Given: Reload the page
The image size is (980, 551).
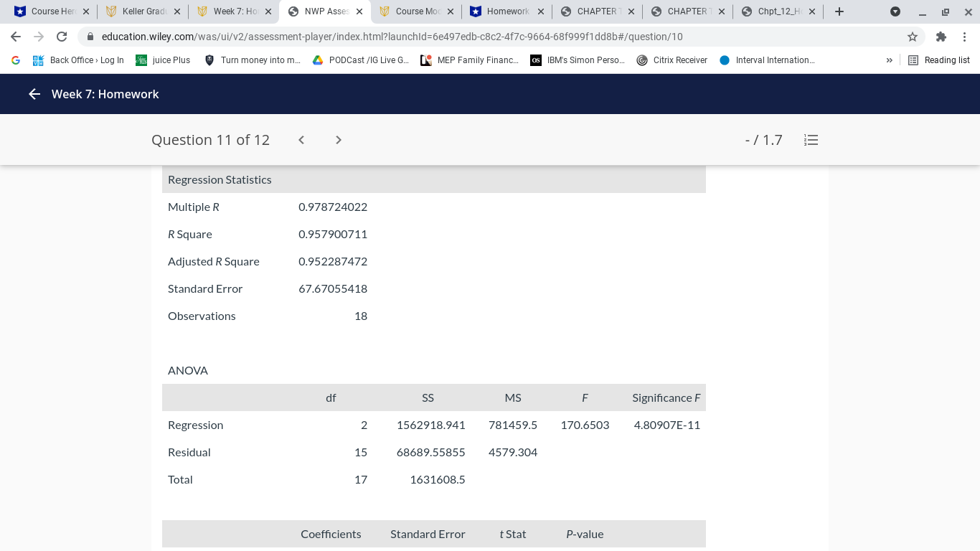Looking at the screenshot, I should click(x=62, y=37).
